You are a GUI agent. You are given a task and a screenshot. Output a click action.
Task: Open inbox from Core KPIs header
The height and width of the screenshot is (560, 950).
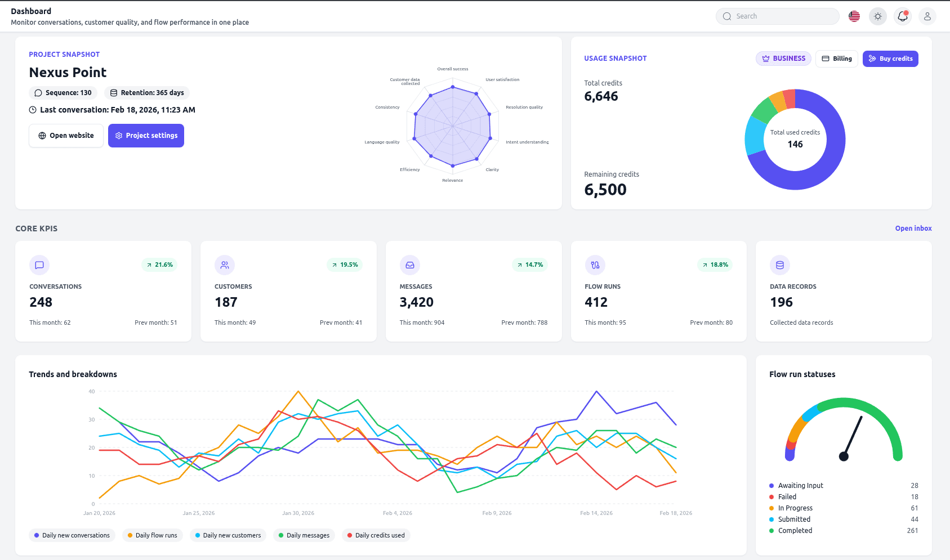click(913, 228)
